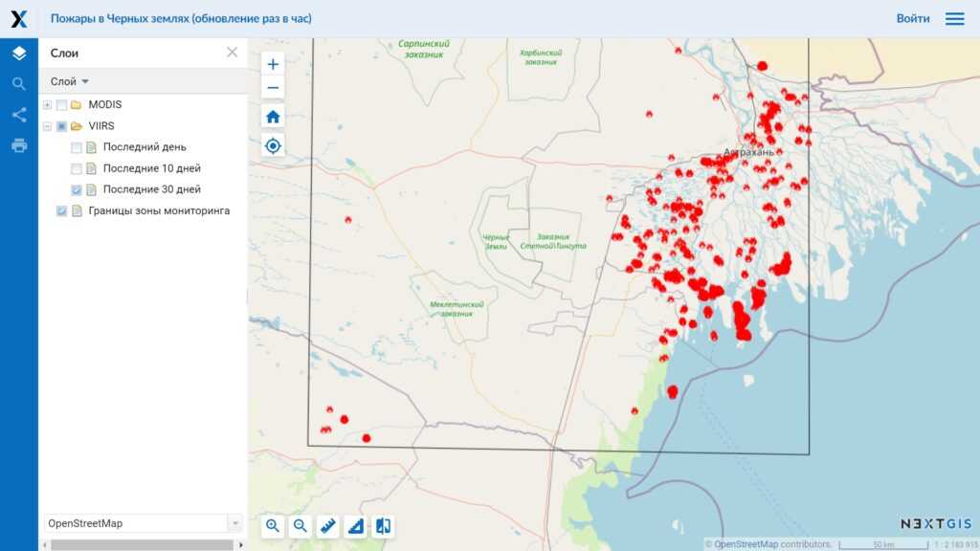Open the hamburger main menu
This screenshot has height=551, width=980.
pos(954,19)
